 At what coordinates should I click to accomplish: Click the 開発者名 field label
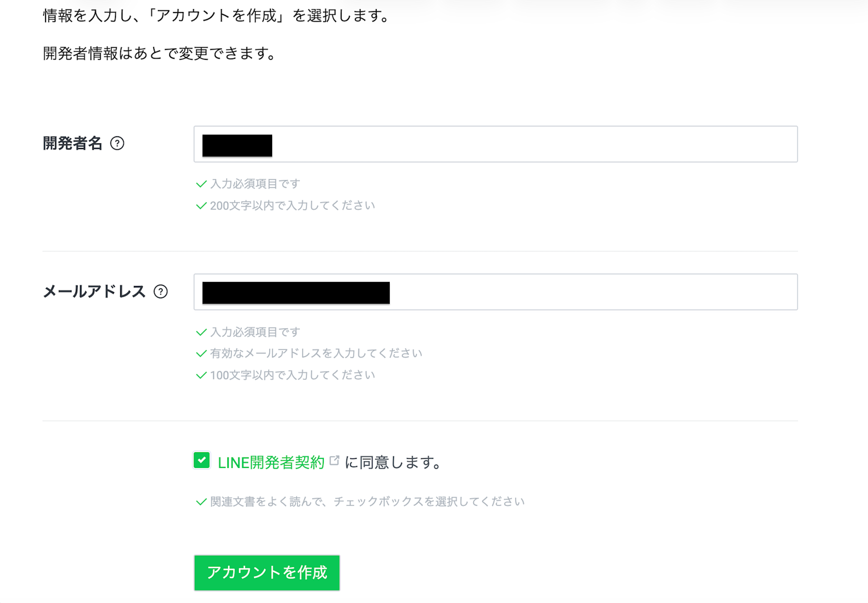click(x=73, y=143)
